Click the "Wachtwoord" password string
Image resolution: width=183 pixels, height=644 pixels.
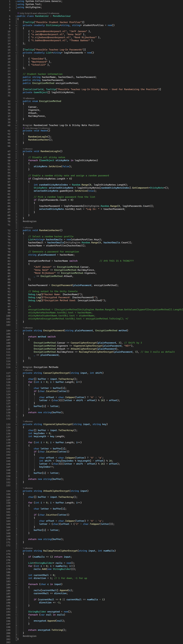click(39, 62)
